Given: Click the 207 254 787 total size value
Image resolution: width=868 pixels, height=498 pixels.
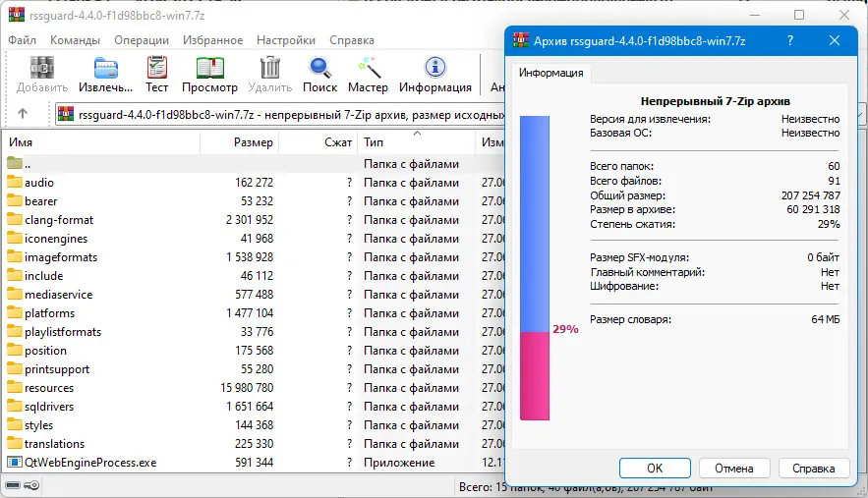Looking at the screenshot, I should coord(810,195).
